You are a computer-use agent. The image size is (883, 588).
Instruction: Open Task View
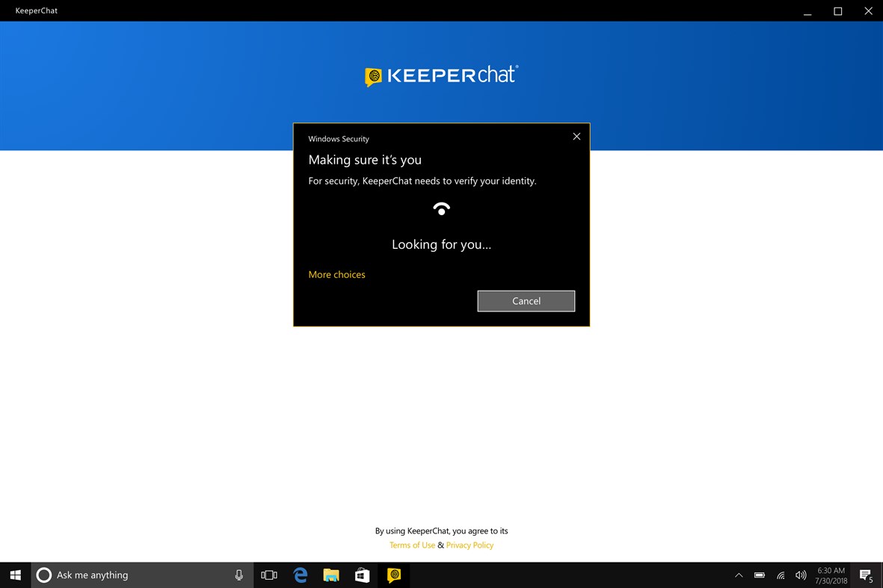point(269,575)
